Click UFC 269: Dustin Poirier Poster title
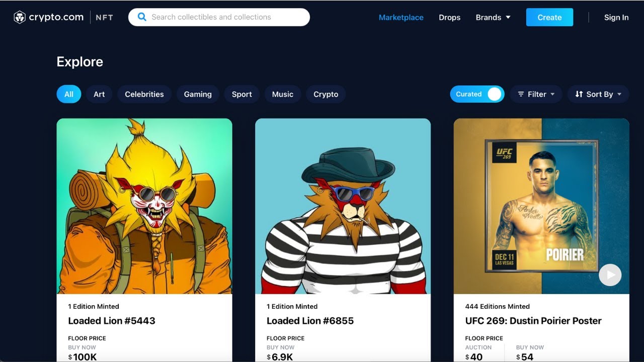The image size is (644, 362). [533, 321]
